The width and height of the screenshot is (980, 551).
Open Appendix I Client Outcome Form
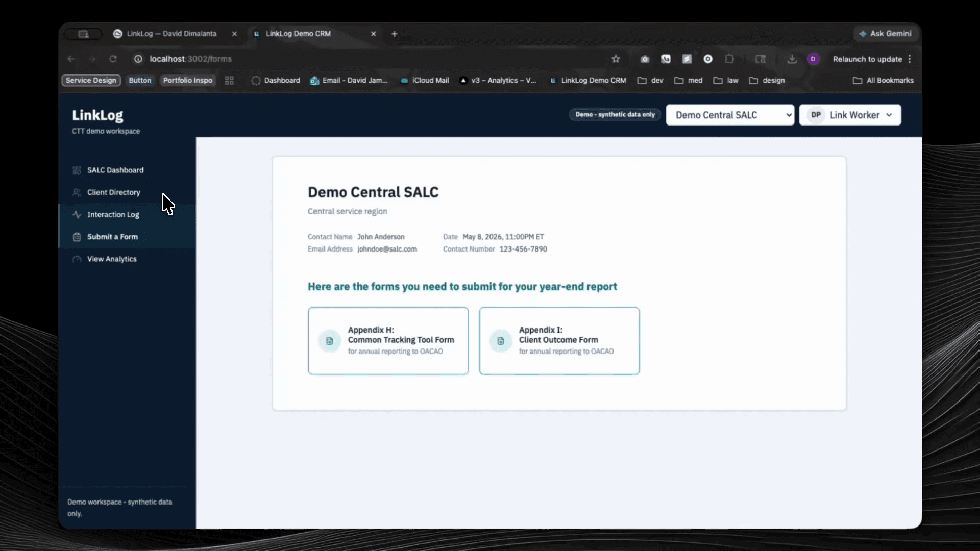559,341
